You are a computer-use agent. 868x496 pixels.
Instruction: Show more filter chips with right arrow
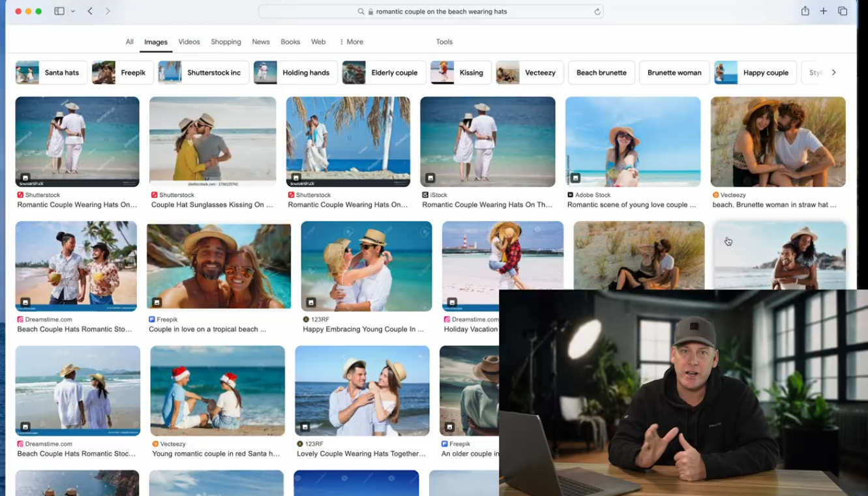pyautogui.click(x=833, y=72)
